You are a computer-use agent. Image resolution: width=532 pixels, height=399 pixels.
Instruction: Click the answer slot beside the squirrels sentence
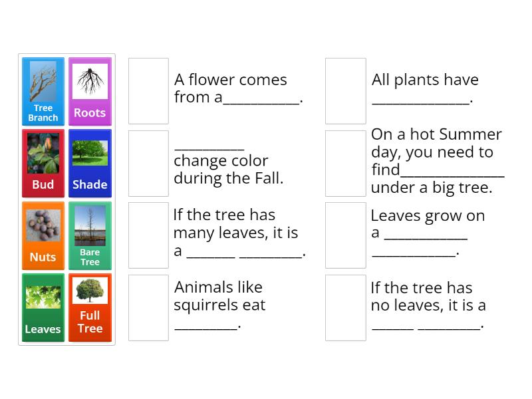148,307
